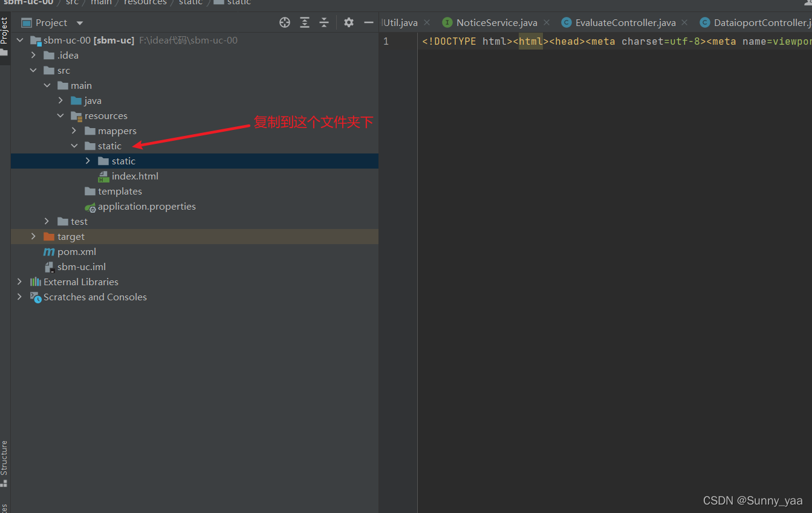
Task: Click the NoticeService interface tab icon
Action: click(447, 22)
